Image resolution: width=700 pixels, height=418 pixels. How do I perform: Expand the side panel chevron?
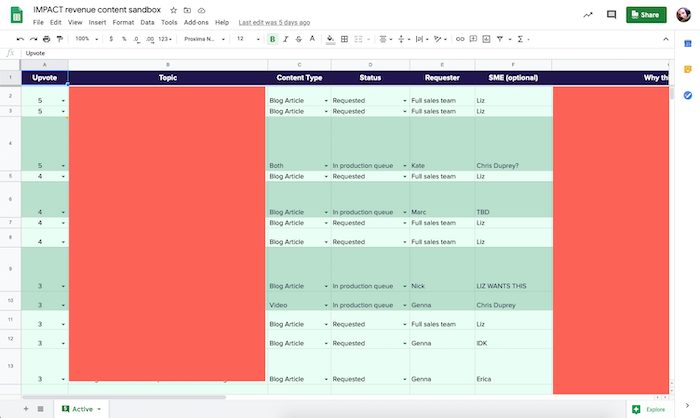pyautogui.click(x=687, y=405)
